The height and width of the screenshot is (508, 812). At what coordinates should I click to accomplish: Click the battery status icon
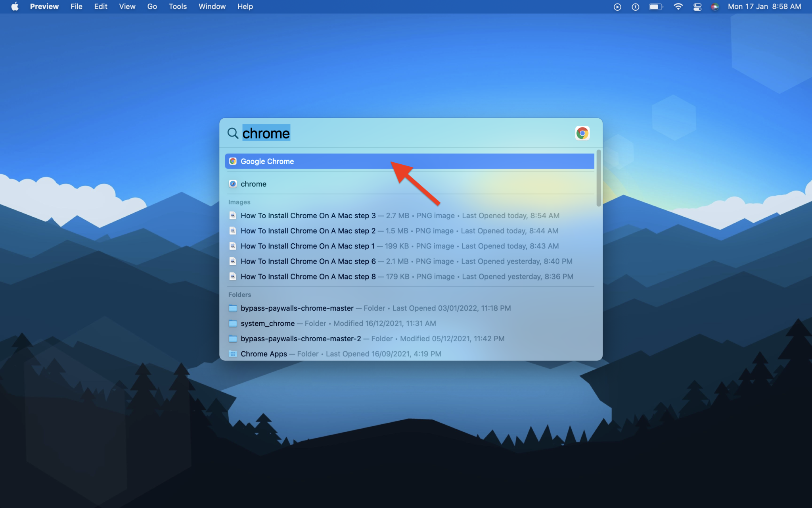[656, 7]
